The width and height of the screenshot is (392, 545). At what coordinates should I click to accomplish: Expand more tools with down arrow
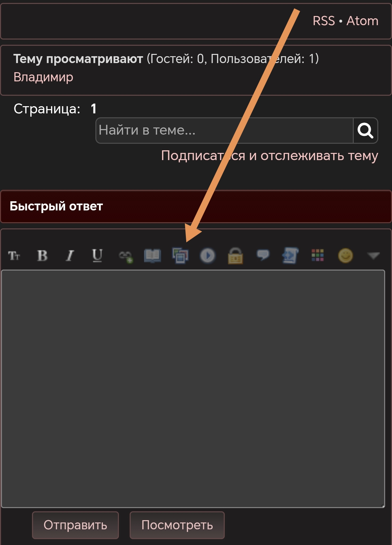tap(373, 256)
